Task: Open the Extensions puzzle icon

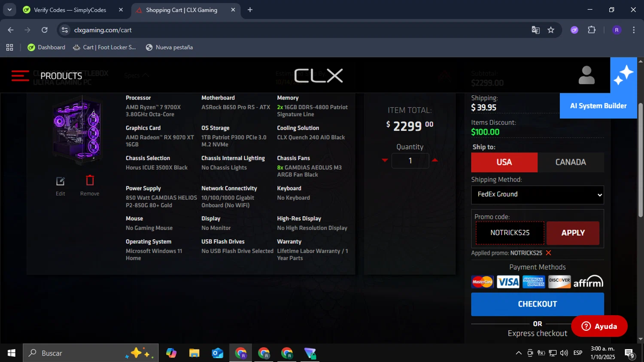Action: coord(592,30)
